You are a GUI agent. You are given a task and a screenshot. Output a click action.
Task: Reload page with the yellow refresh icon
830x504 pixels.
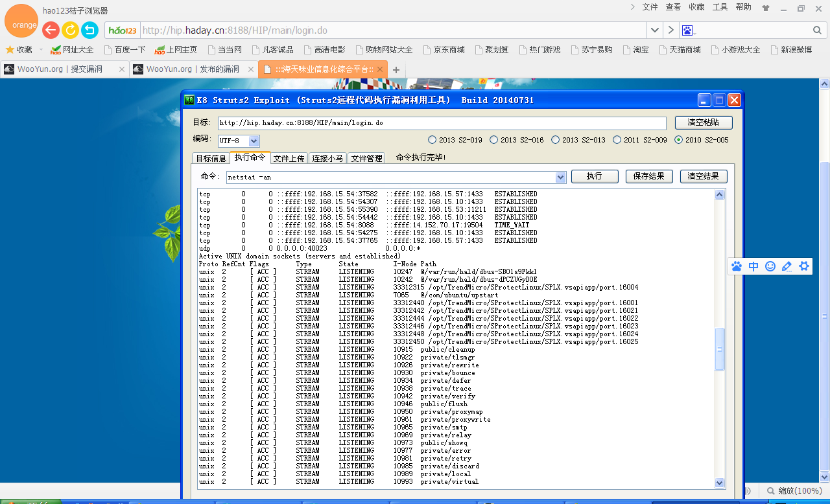pos(70,30)
